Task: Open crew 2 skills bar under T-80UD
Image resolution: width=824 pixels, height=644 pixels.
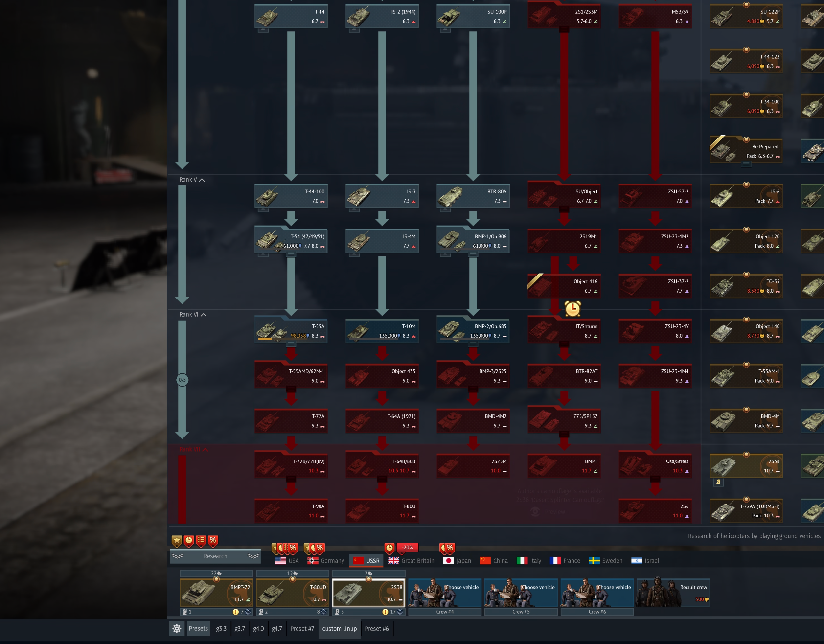Action: point(292,612)
